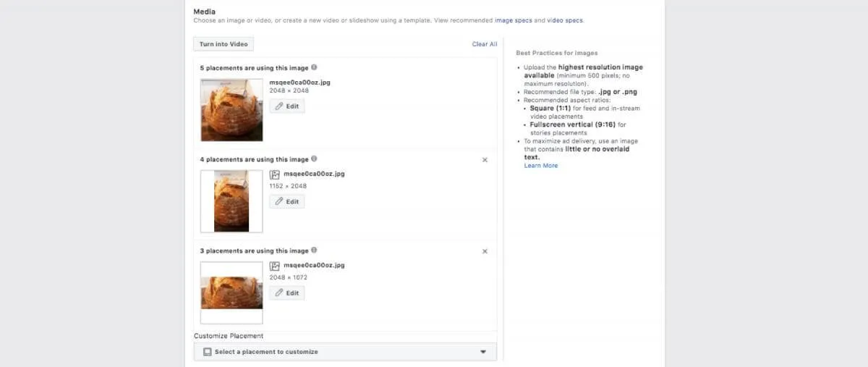Click info icon beside 4 placements text
Image resolution: width=868 pixels, height=367 pixels.
click(314, 159)
